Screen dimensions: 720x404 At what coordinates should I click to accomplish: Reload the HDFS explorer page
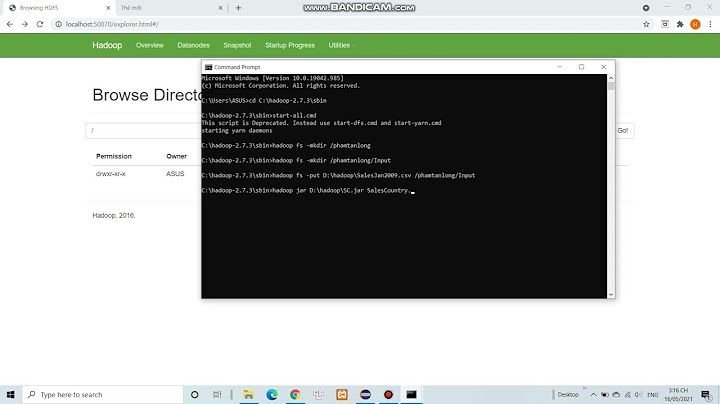pos(40,24)
